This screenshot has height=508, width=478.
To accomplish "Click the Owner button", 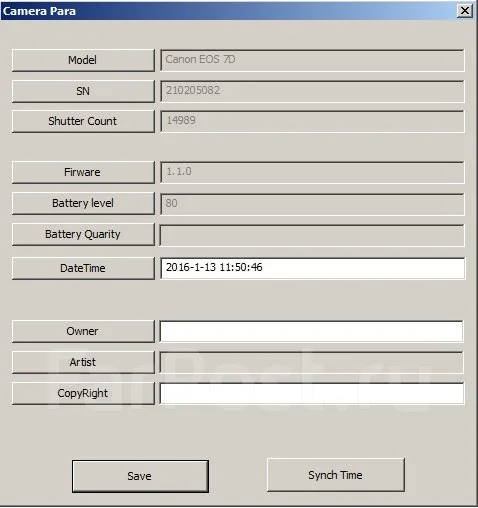I will pyautogui.click(x=83, y=331).
